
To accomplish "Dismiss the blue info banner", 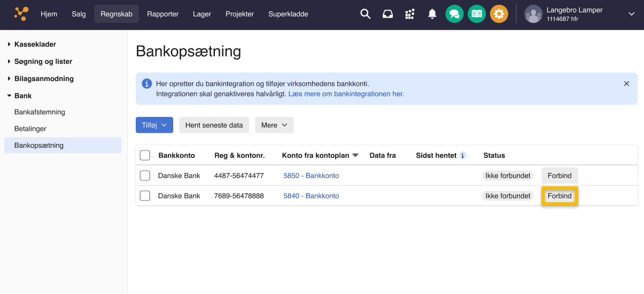I will (626, 84).
